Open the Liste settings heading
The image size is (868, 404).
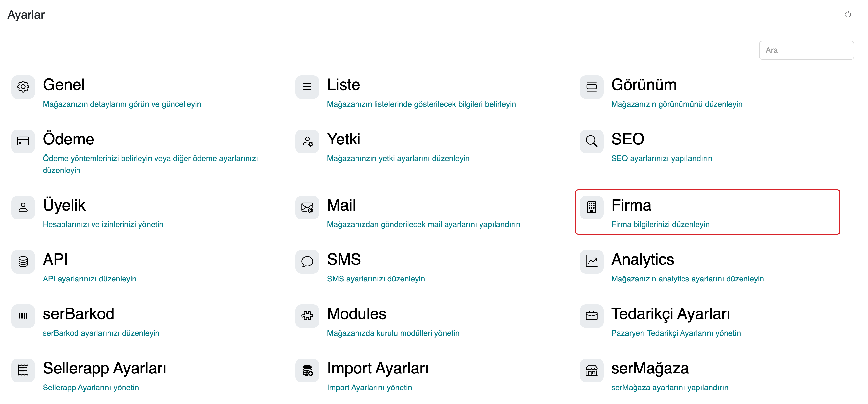343,85
